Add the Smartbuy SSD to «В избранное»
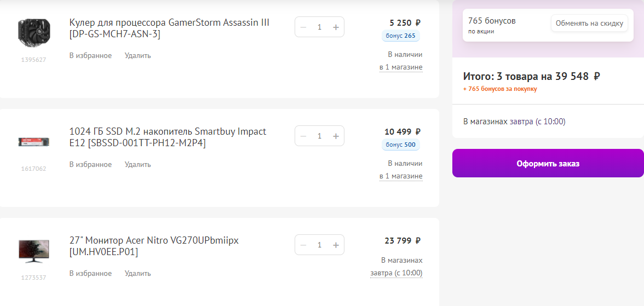The width and height of the screenshot is (644, 306). (90, 164)
